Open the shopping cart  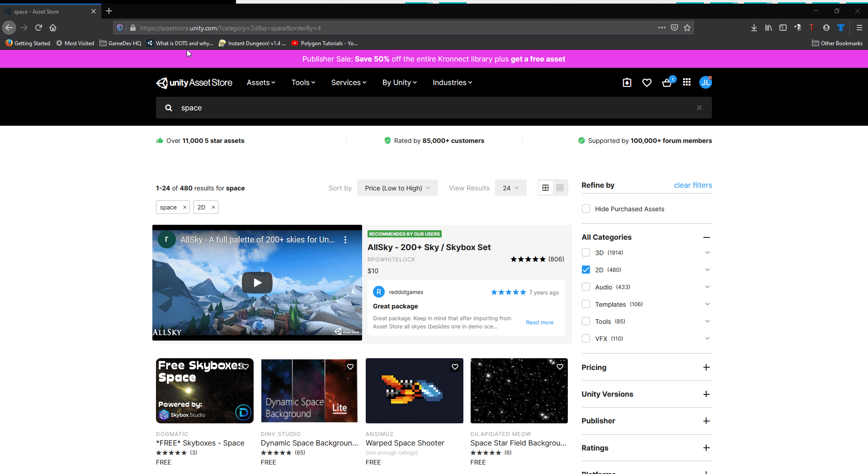coord(667,82)
